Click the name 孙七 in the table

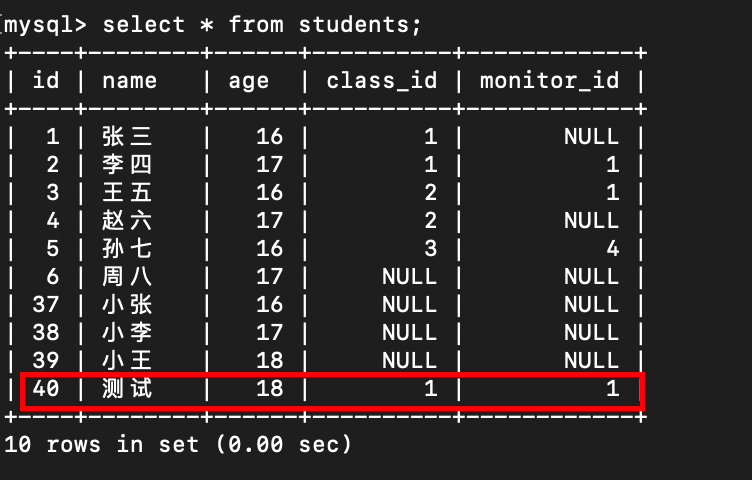(127, 248)
